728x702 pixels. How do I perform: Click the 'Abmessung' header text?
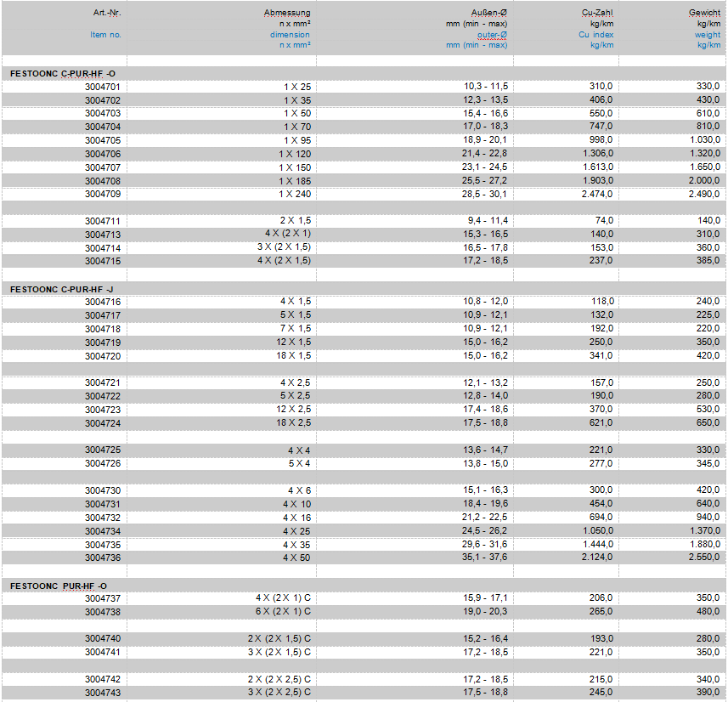287,13
